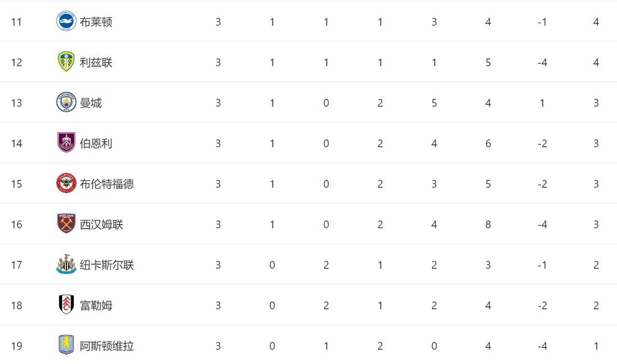Image resolution: width=617 pixels, height=364 pixels.
Task: Click the Manchester City badge icon
Action: (x=66, y=103)
